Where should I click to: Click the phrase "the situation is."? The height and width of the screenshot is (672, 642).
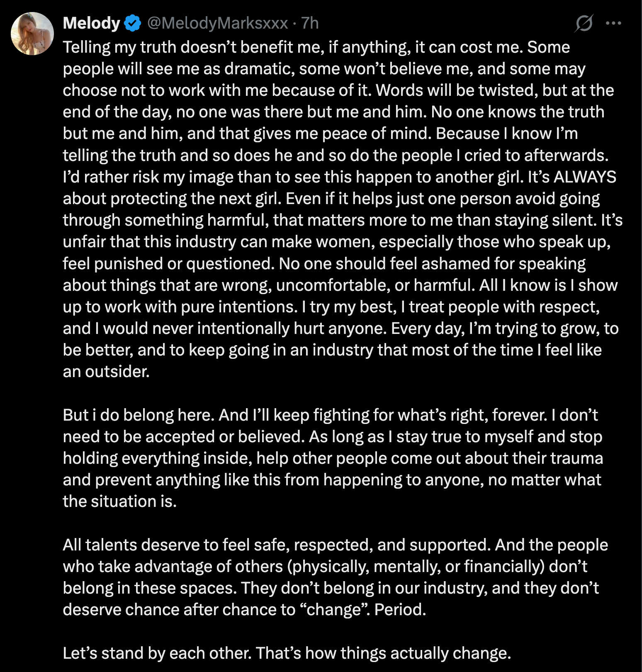120,502
